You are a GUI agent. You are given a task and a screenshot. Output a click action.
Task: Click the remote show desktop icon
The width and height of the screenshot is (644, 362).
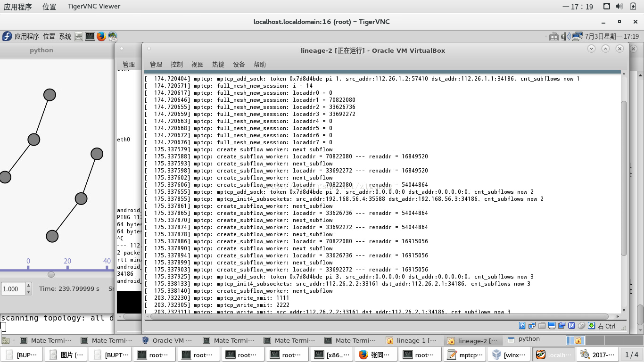point(6,340)
